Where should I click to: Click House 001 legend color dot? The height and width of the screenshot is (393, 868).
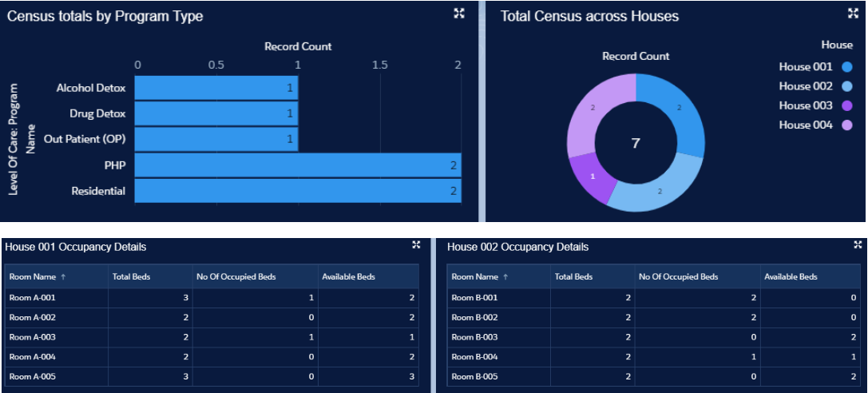click(846, 67)
